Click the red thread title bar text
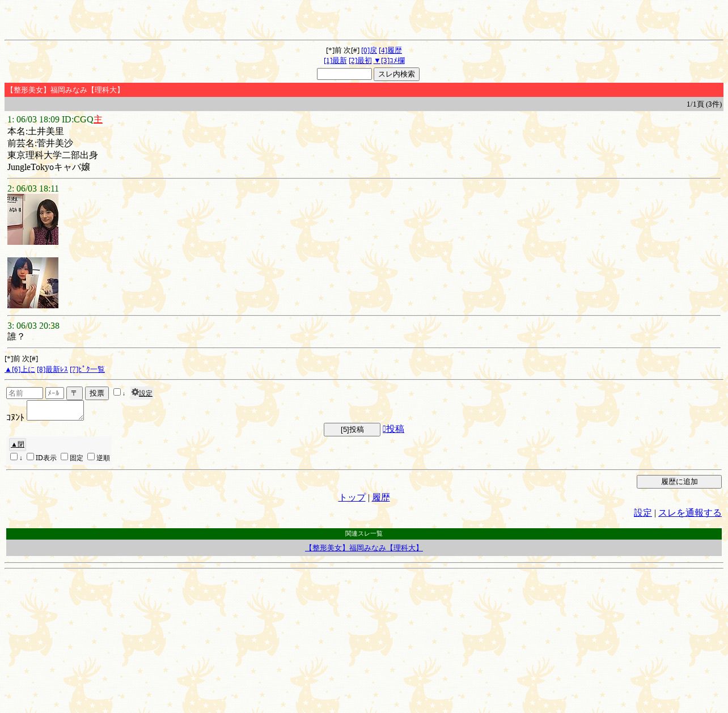Screen dimensions: 728x713 point(65,90)
